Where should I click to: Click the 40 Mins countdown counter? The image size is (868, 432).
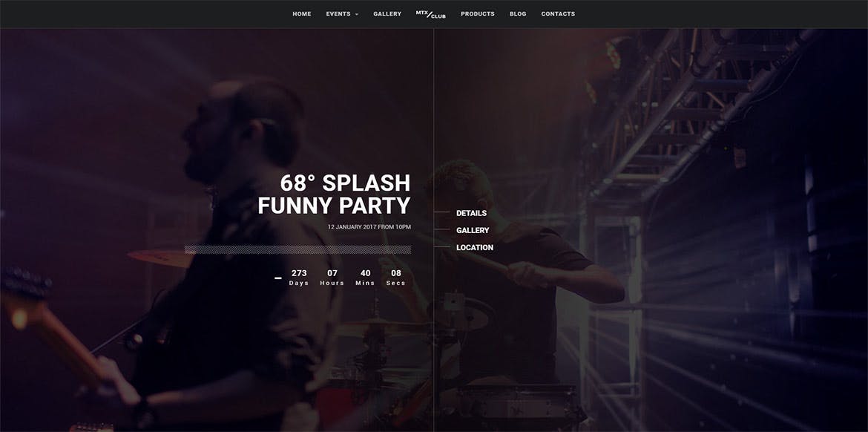point(365,278)
